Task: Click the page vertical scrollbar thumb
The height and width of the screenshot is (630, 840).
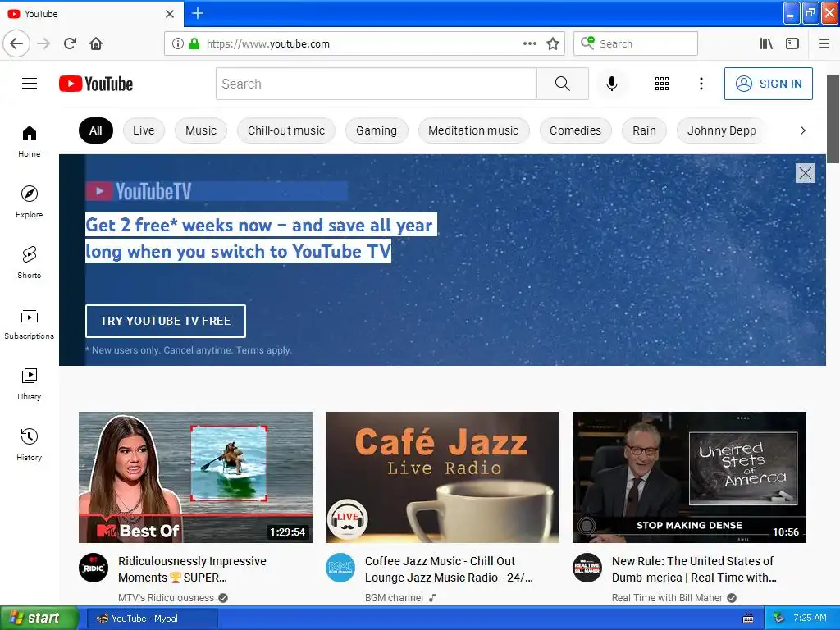Action: pyautogui.click(x=833, y=119)
